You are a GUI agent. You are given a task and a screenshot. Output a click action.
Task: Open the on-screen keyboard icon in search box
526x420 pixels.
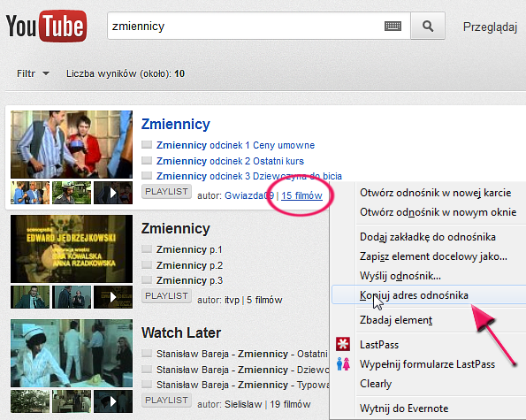(x=393, y=26)
